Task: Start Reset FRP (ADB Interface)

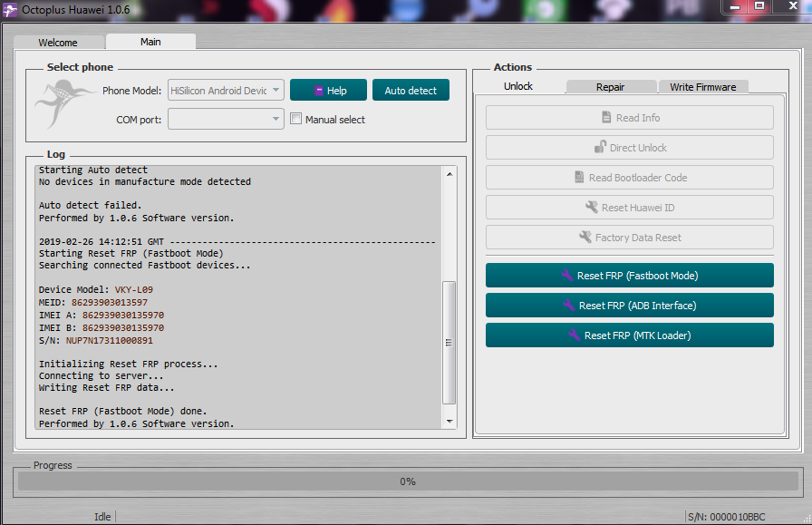Action: (630, 306)
